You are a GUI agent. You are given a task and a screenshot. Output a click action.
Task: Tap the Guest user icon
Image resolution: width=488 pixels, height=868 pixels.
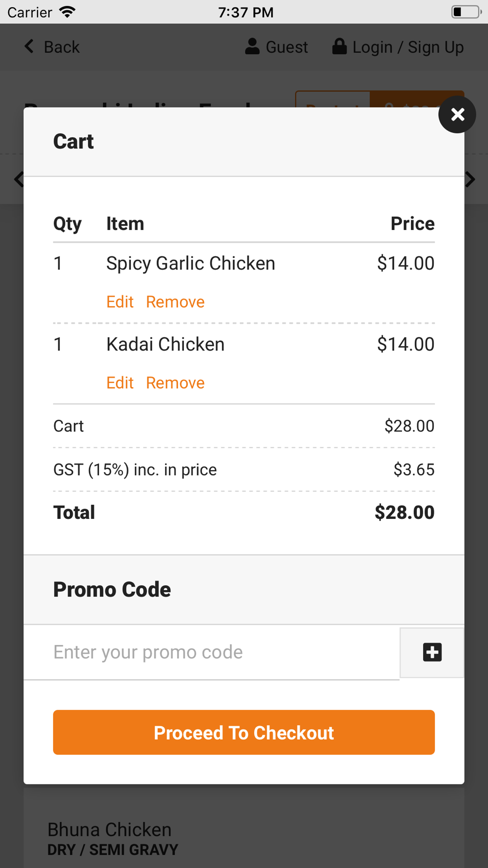pyautogui.click(x=252, y=47)
